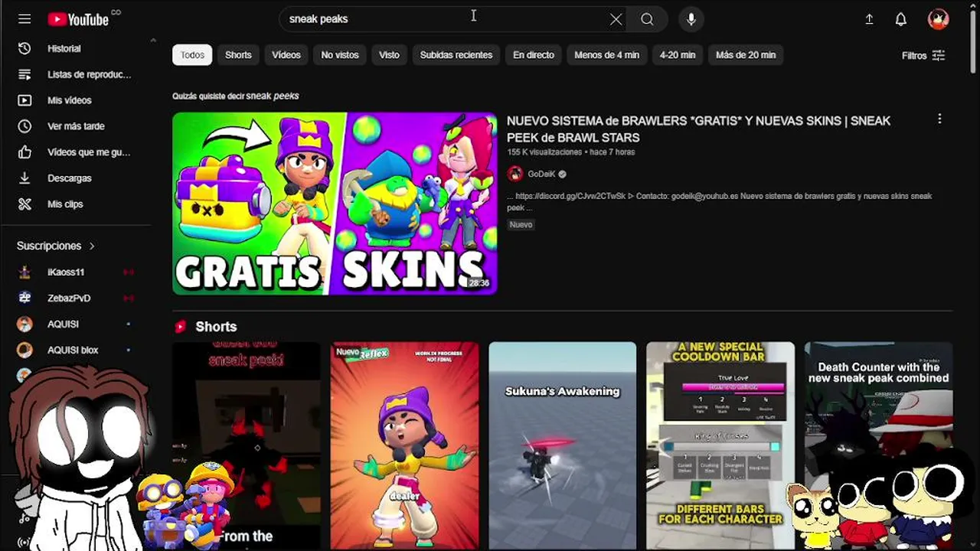Click the Ver más tarde icon

tap(24, 126)
